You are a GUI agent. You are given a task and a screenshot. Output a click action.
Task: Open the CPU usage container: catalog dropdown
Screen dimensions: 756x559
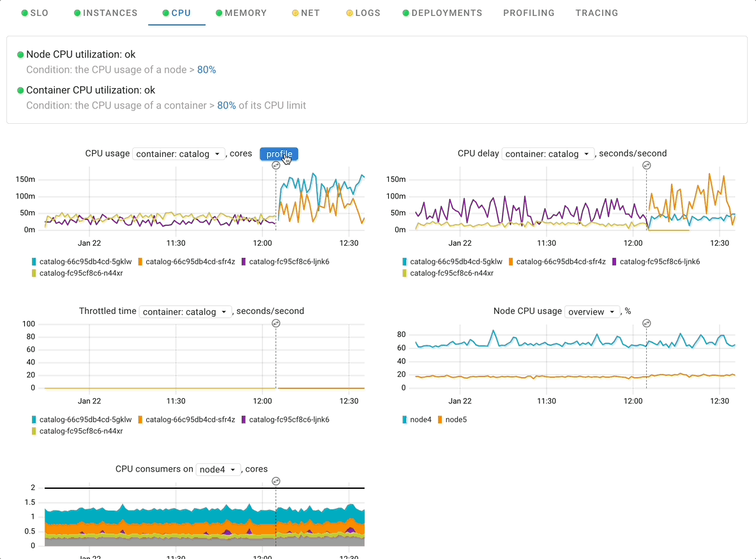(178, 154)
